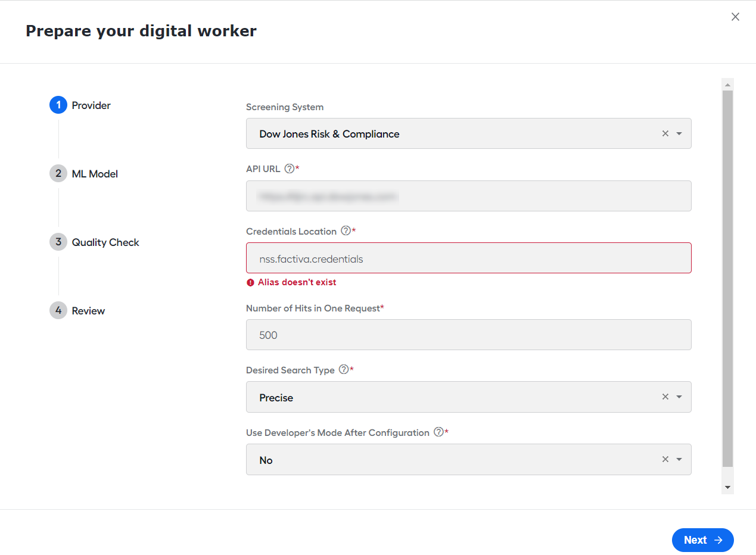Viewport: 756px width, 555px height.
Task: Clear the Screening System selection
Action: point(665,133)
